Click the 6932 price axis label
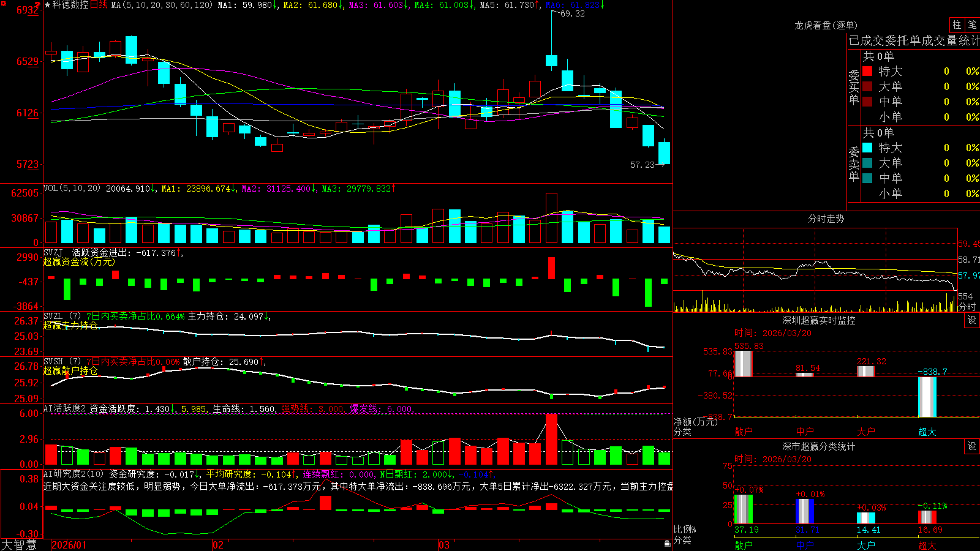980x551 pixels. tap(28, 10)
